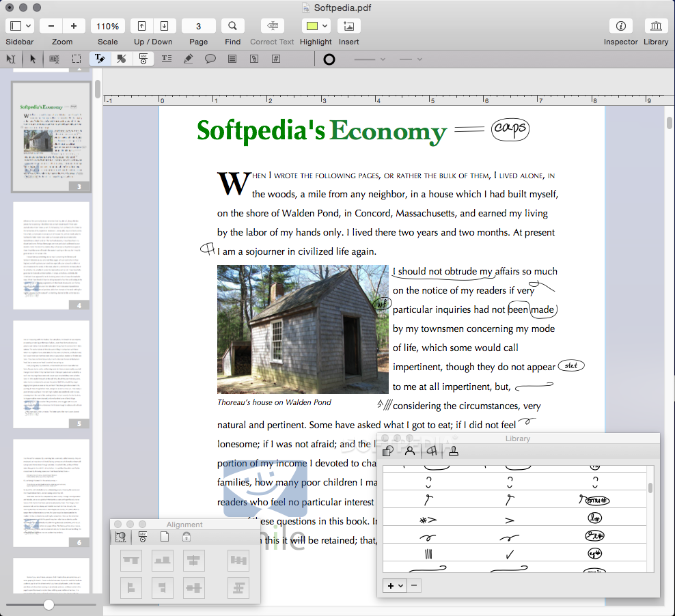Screen dimensions: 675x616
Task: Switch to Library stamp tab
Action: (x=453, y=451)
